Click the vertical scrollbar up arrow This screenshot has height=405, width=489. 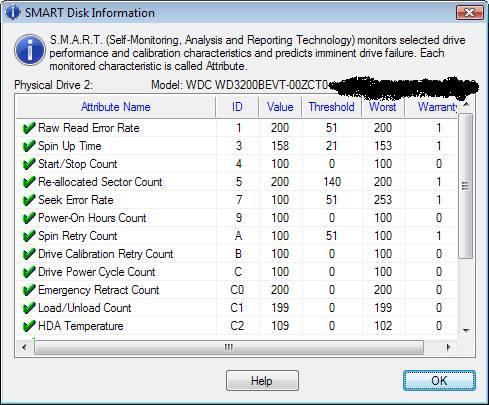pos(466,105)
